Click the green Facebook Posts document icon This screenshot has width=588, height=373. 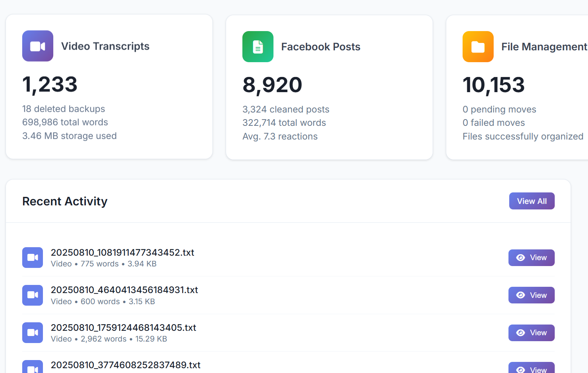tap(258, 47)
